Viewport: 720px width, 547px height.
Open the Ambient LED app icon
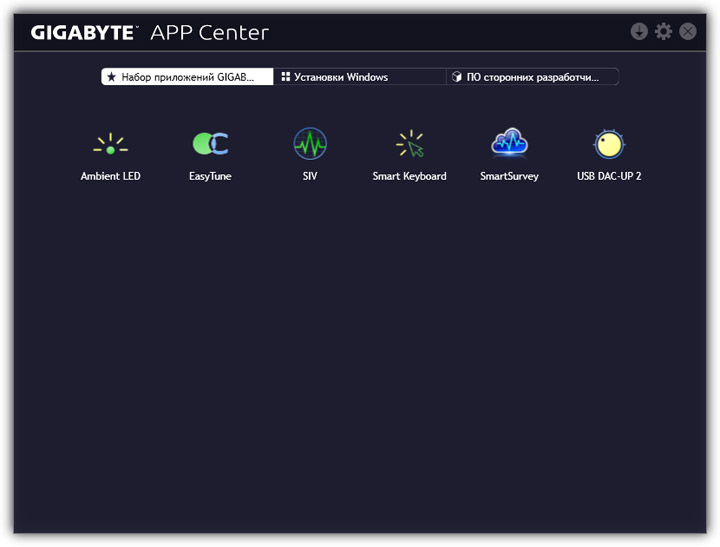pos(110,146)
